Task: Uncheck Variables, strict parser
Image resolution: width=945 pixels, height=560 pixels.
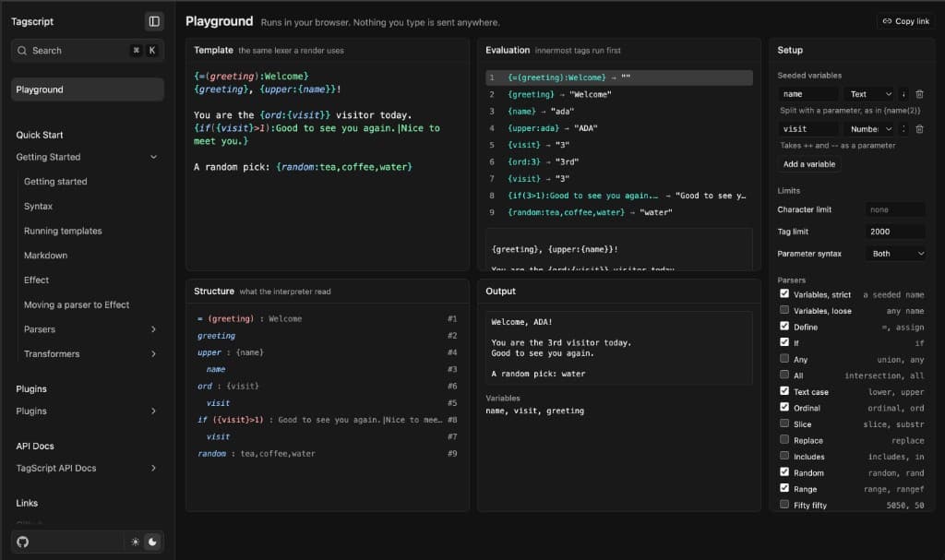Action: click(x=784, y=293)
